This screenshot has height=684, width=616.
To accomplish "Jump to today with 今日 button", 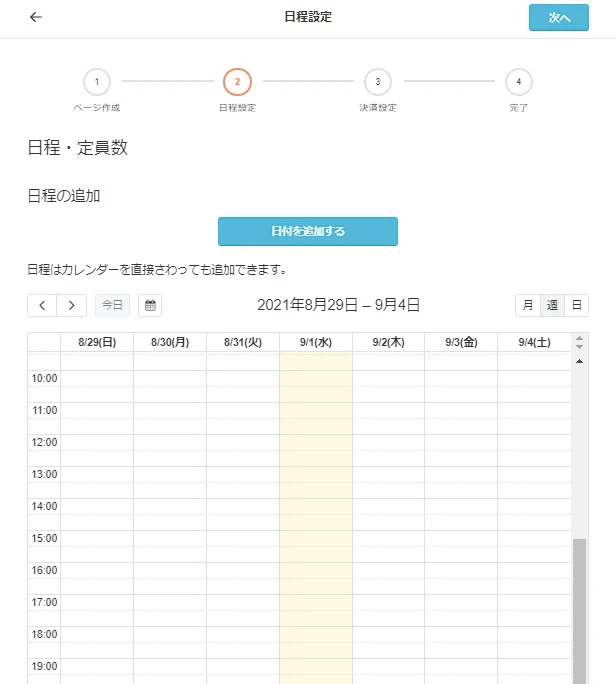I will (x=113, y=306).
